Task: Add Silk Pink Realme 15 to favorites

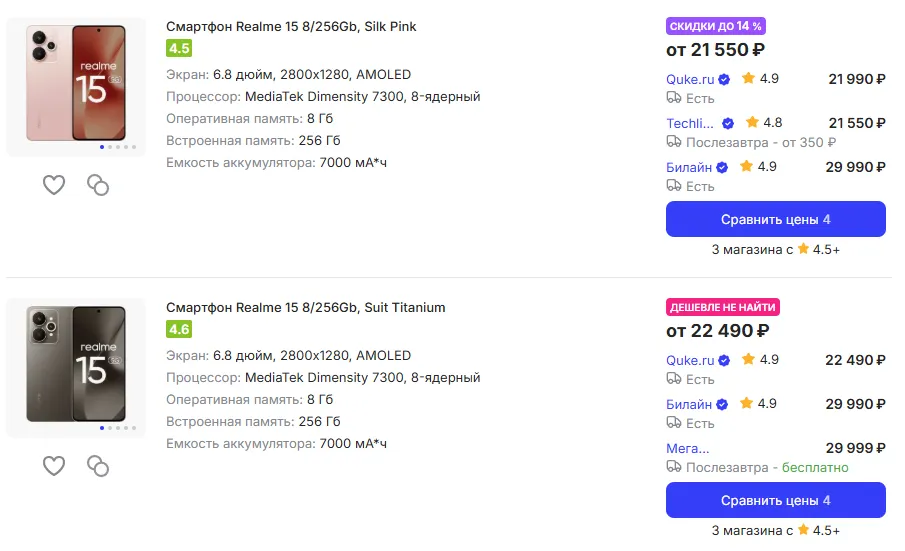Action: 54,184
